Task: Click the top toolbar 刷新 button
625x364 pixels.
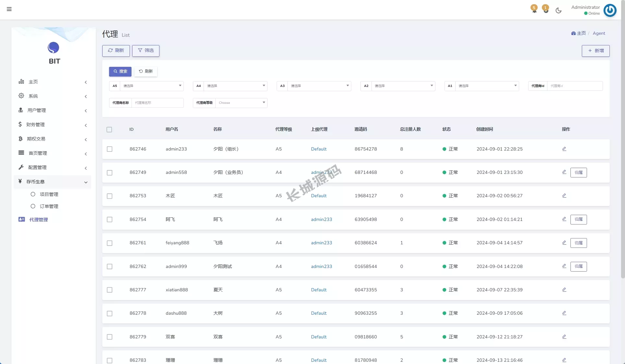Action: point(116,51)
